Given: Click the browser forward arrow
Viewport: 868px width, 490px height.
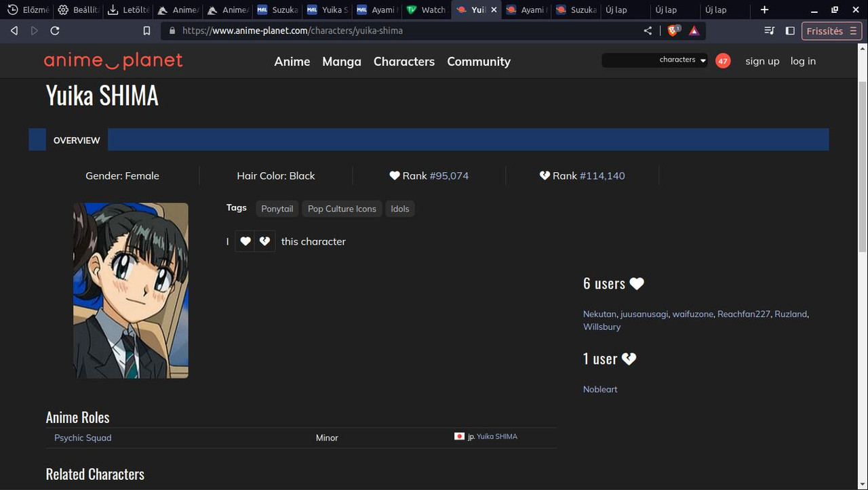Looking at the screenshot, I should [x=35, y=30].
